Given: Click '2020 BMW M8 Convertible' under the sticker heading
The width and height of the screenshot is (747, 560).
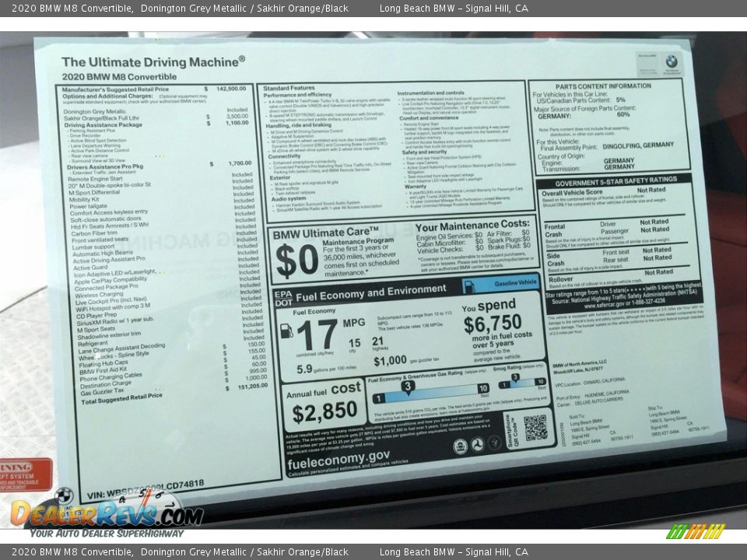Looking at the screenshot, I should point(119,77).
